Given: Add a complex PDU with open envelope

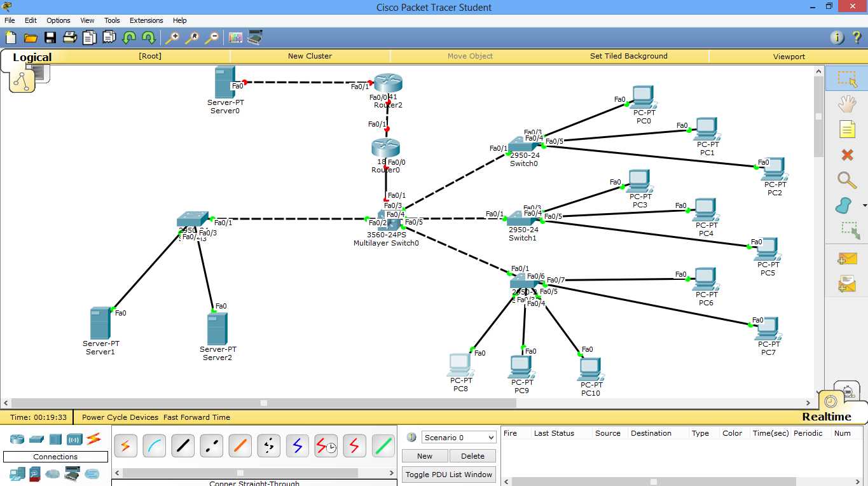Looking at the screenshot, I should [x=846, y=284].
